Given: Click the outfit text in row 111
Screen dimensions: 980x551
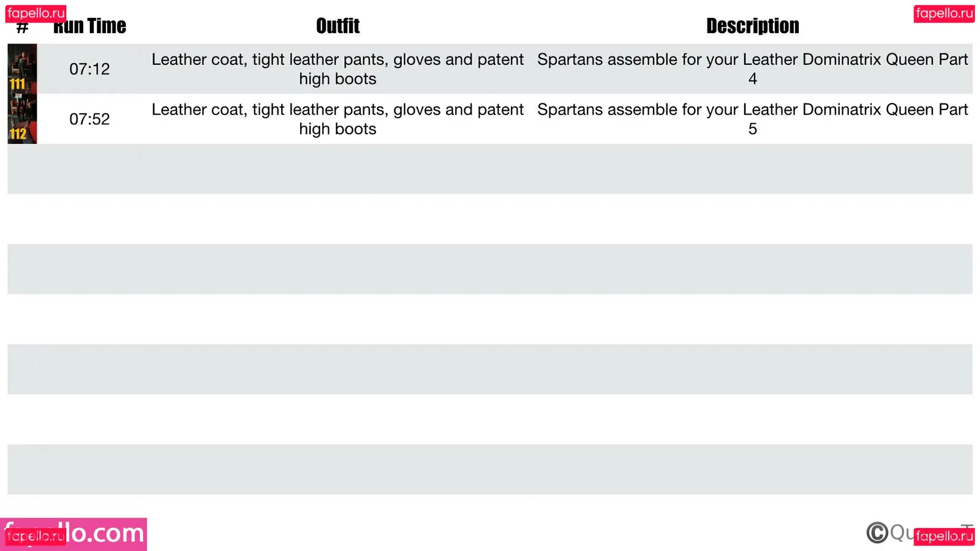Looking at the screenshot, I should pyautogui.click(x=337, y=69).
